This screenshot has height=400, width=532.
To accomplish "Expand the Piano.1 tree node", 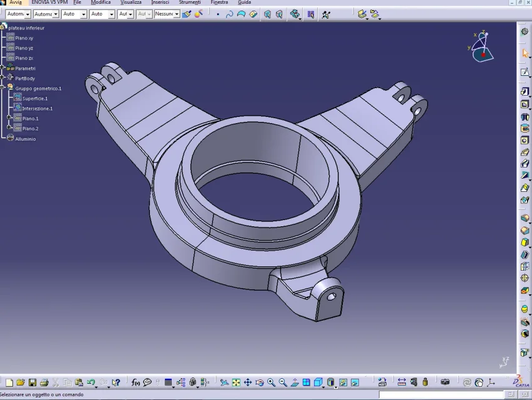I will pos(9,117).
